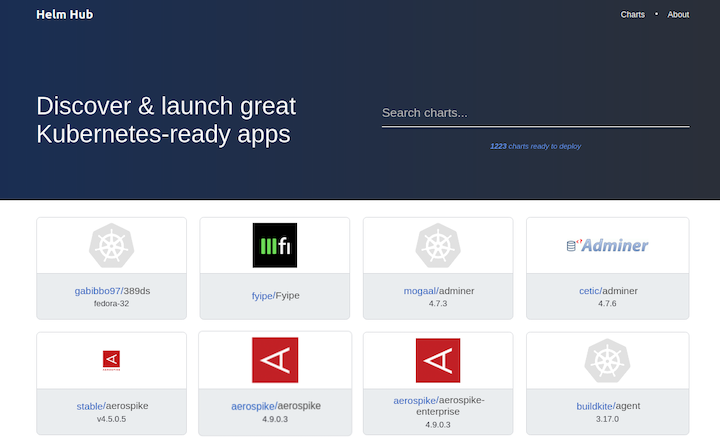Open the Charts nav item
This screenshot has height=439, width=720.
click(x=632, y=15)
